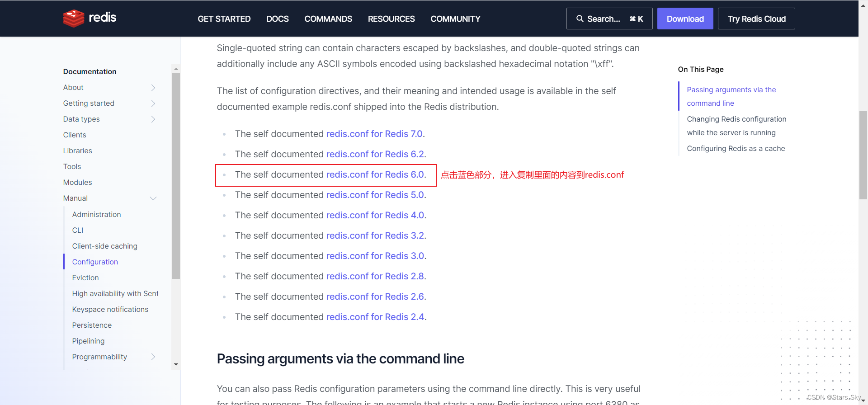
Task: Open the RESOURCES menu
Action: pos(391,19)
